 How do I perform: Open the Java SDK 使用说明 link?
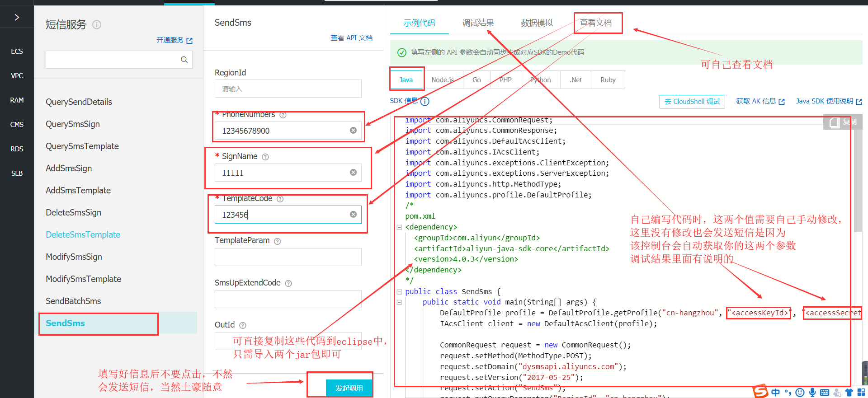(x=829, y=101)
